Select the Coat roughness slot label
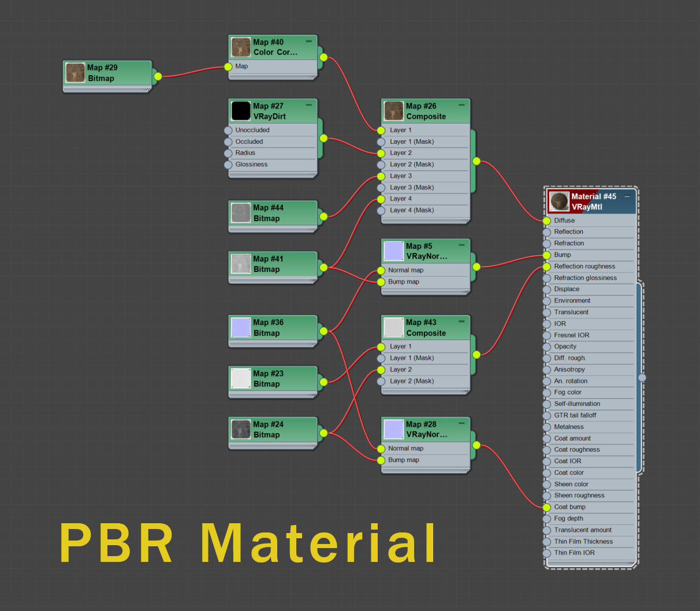 point(577,450)
